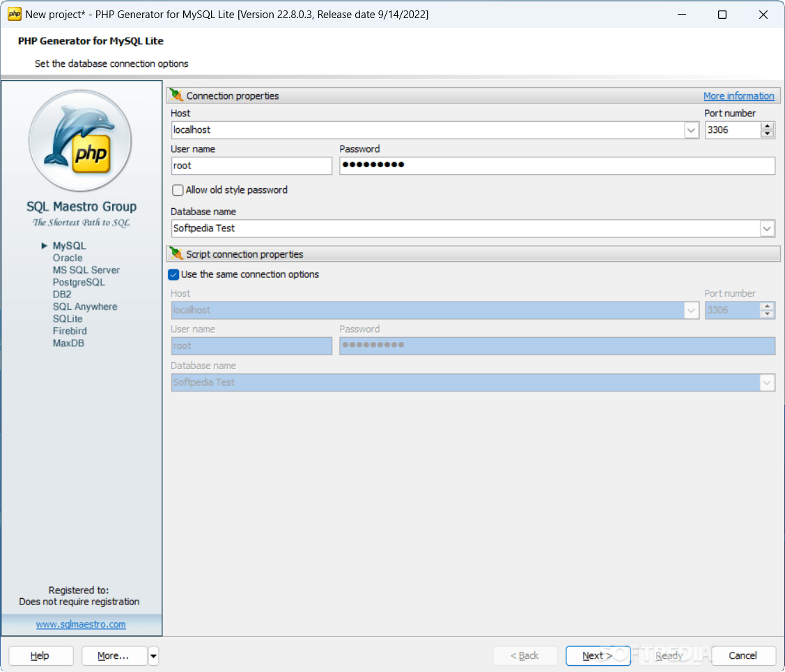Toggle Allow old style password checkbox
The image size is (785, 672).
(177, 190)
